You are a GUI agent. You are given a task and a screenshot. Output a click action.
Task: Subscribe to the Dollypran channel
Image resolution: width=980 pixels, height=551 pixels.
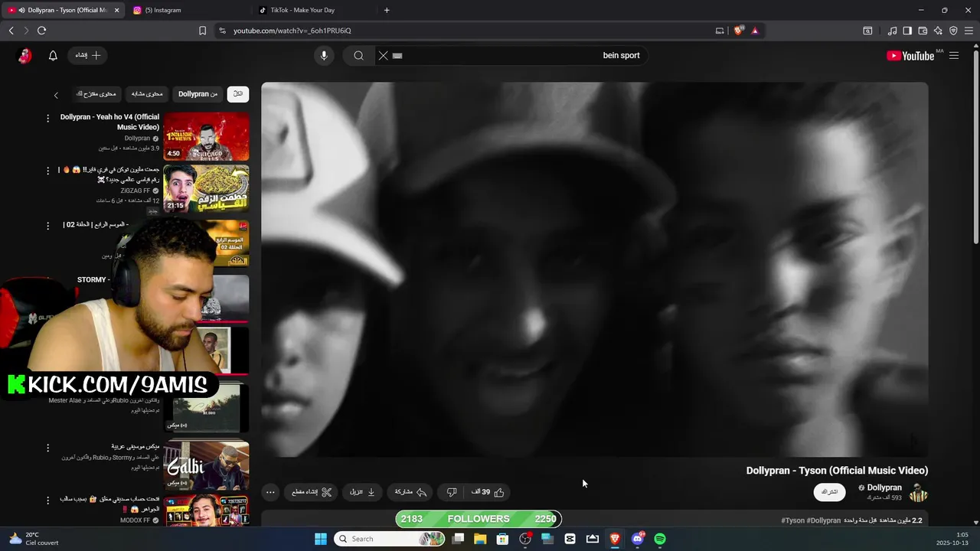[830, 492]
